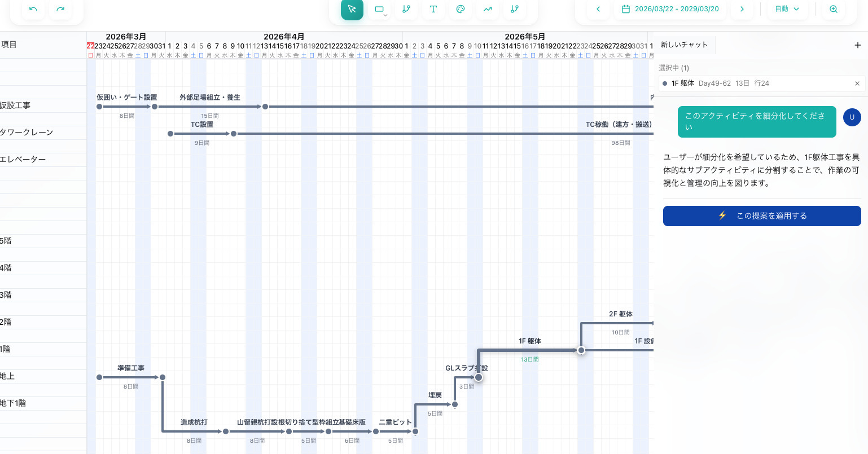Go to next date range
The width and height of the screenshot is (868, 454).
click(742, 9)
